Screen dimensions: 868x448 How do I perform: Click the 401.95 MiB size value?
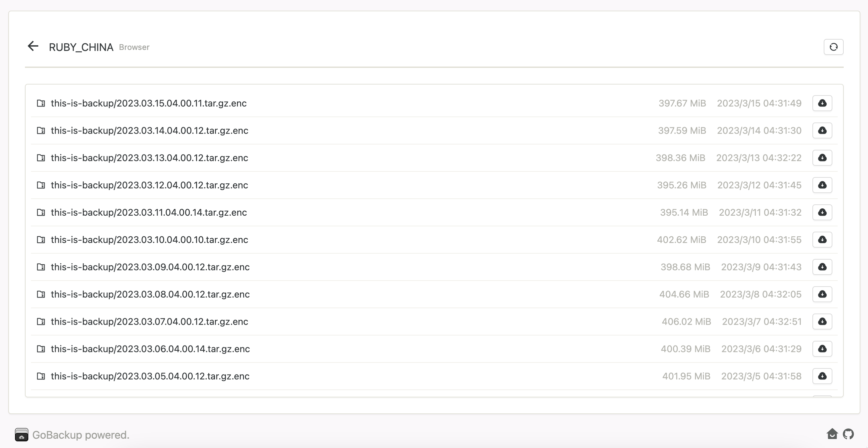(686, 376)
